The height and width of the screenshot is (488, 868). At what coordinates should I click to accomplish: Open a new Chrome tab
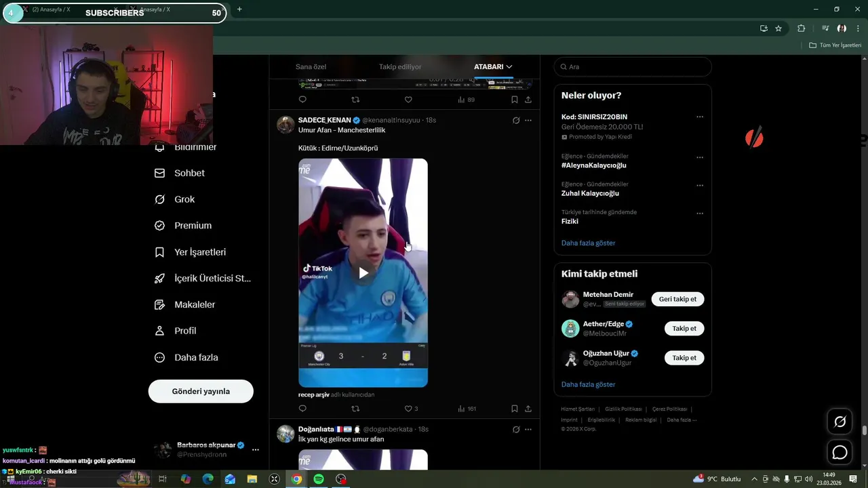(239, 9)
